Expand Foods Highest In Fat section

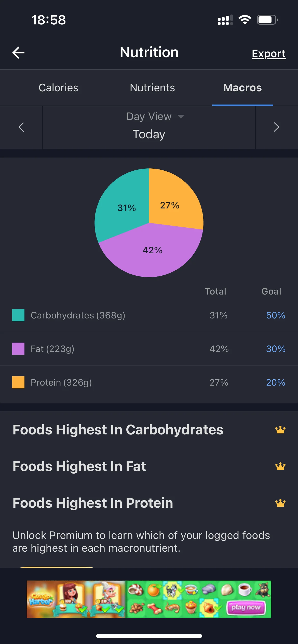(149, 466)
